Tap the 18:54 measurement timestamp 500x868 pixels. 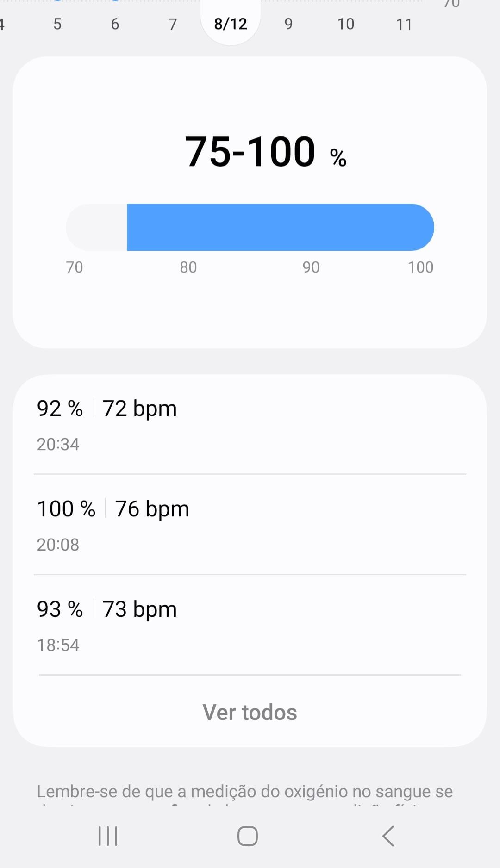coord(58,645)
